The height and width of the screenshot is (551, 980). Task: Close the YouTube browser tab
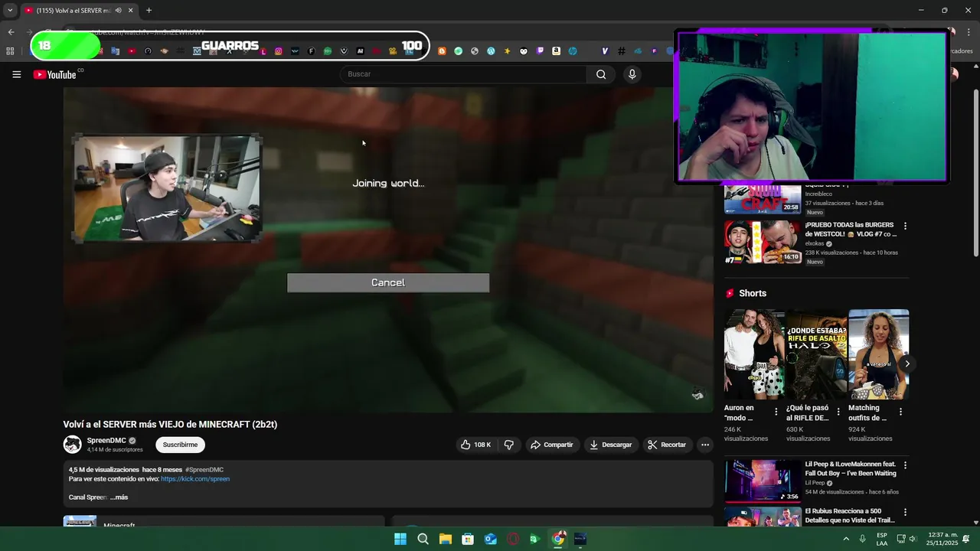pos(130,11)
